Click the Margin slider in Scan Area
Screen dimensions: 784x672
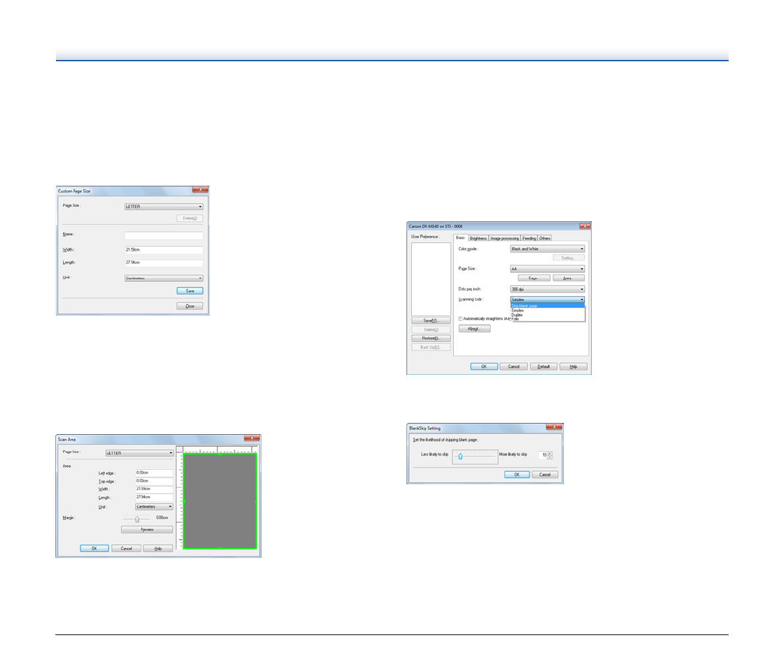click(137, 519)
